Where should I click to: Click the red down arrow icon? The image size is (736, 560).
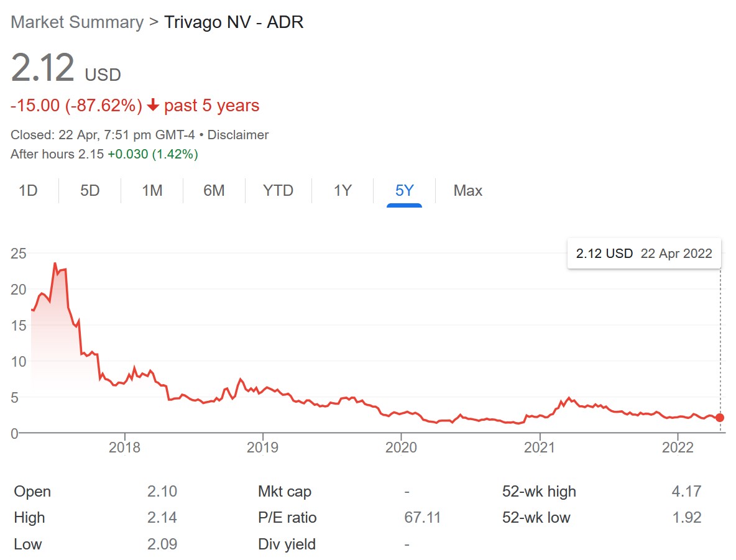(153, 106)
